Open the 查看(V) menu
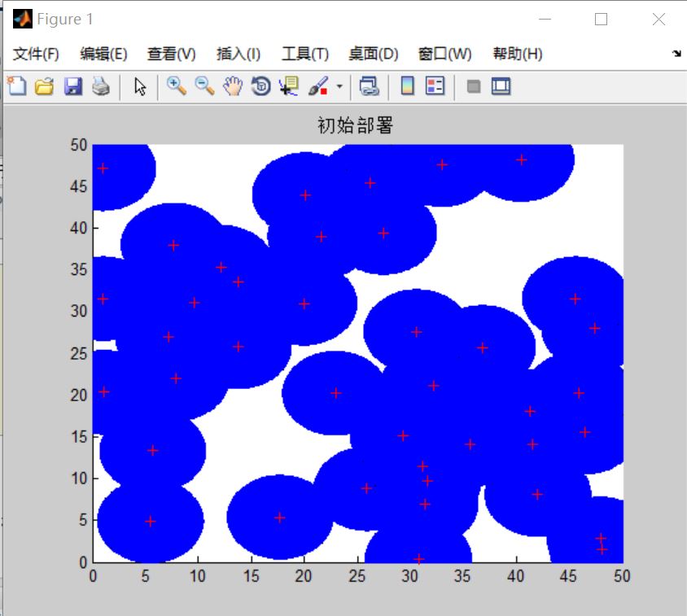The image size is (687, 616). 171,54
